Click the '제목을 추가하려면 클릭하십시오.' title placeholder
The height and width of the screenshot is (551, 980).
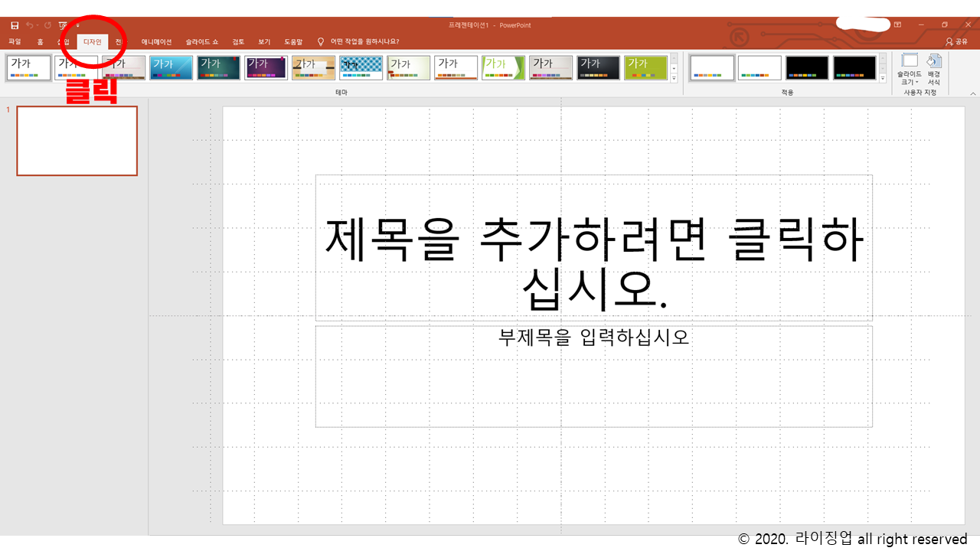[x=593, y=248]
